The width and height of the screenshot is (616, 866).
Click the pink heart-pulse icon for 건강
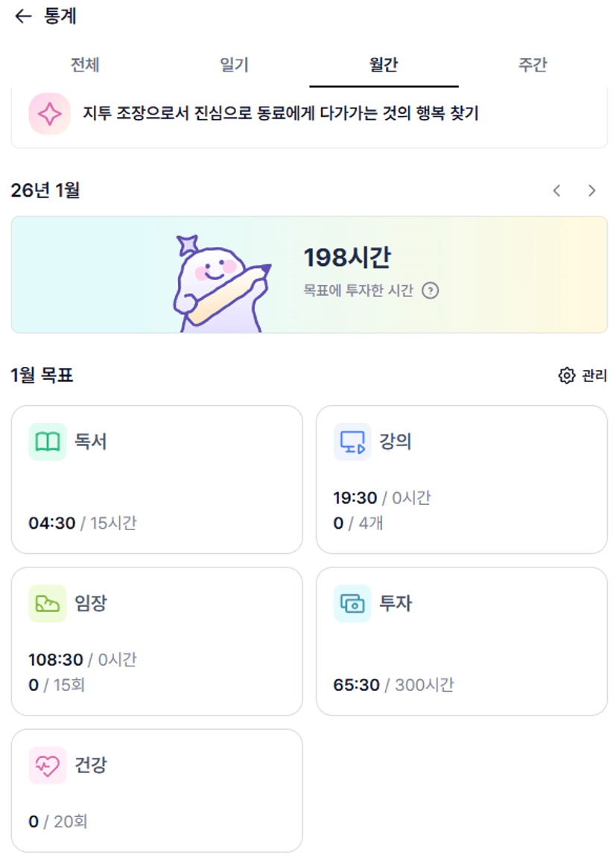click(x=48, y=765)
